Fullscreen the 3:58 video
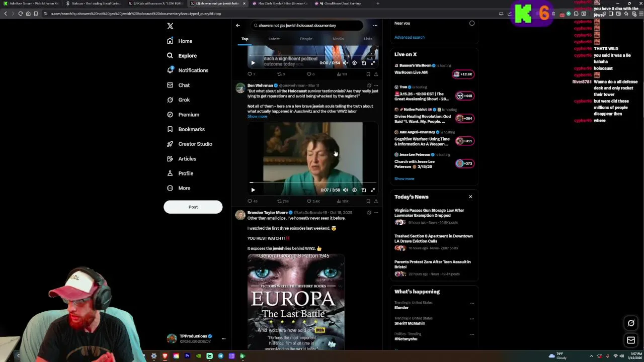644x362 pixels. (x=373, y=190)
